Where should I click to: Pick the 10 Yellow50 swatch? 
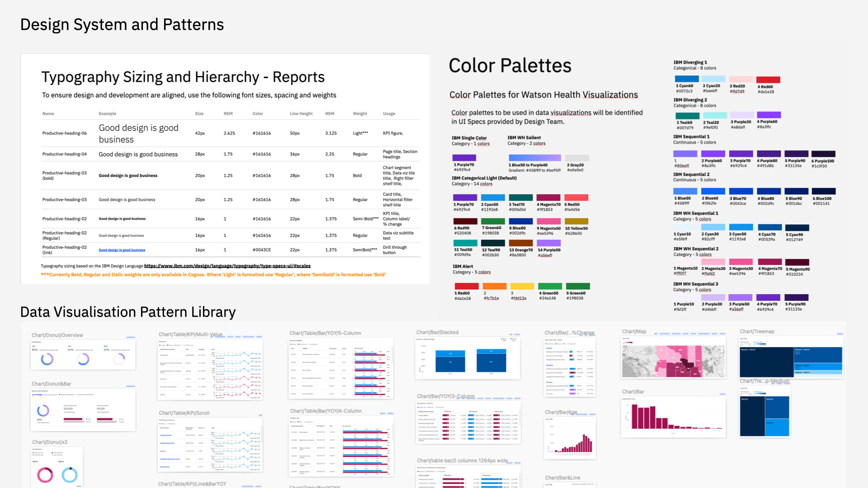click(x=576, y=221)
